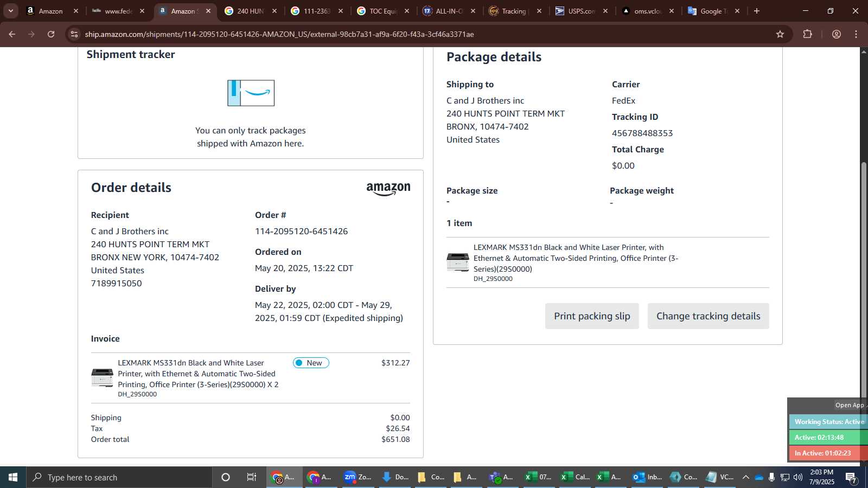The height and width of the screenshot is (488, 868).
Task: Click the Print packing slip button
Action: click(x=592, y=316)
